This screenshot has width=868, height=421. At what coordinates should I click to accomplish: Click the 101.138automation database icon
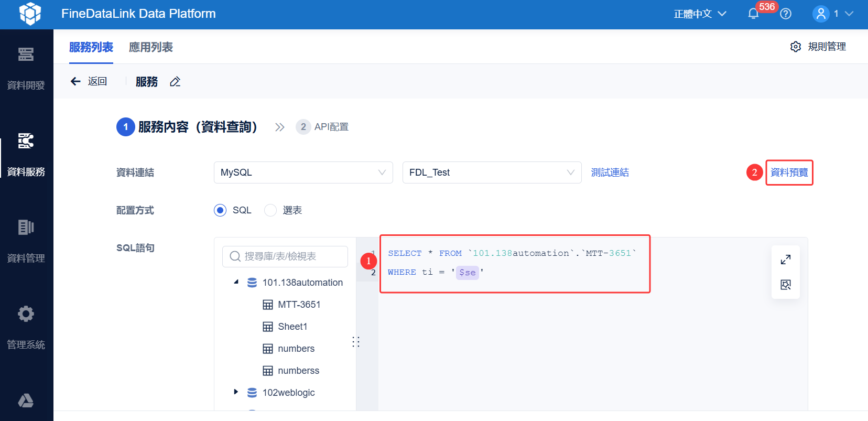pos(252,283)
